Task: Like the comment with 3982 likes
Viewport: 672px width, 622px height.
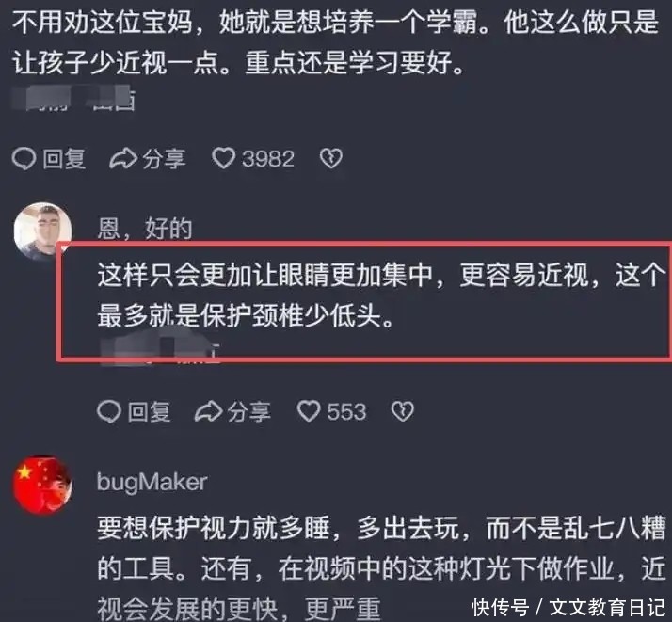Action: coord(223,158)
